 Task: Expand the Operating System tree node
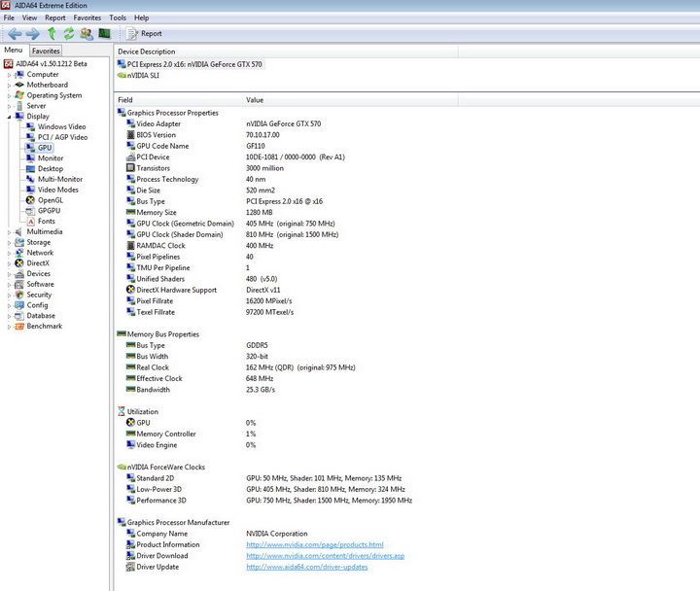pyautogui.click(x=9, y=95)
